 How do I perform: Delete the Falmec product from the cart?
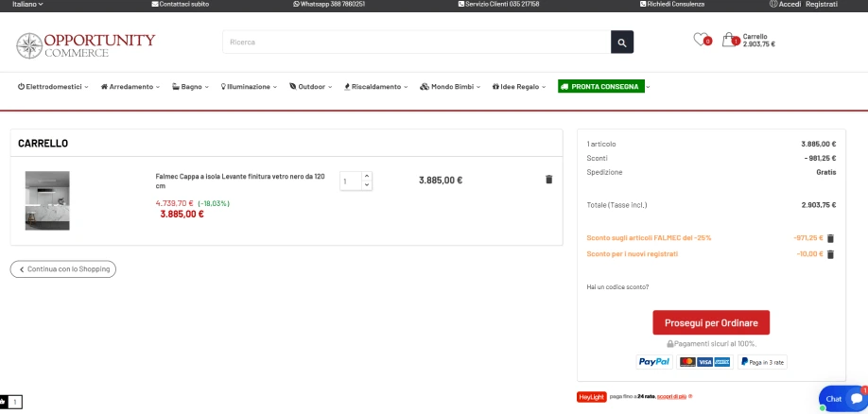click(549, 180)
